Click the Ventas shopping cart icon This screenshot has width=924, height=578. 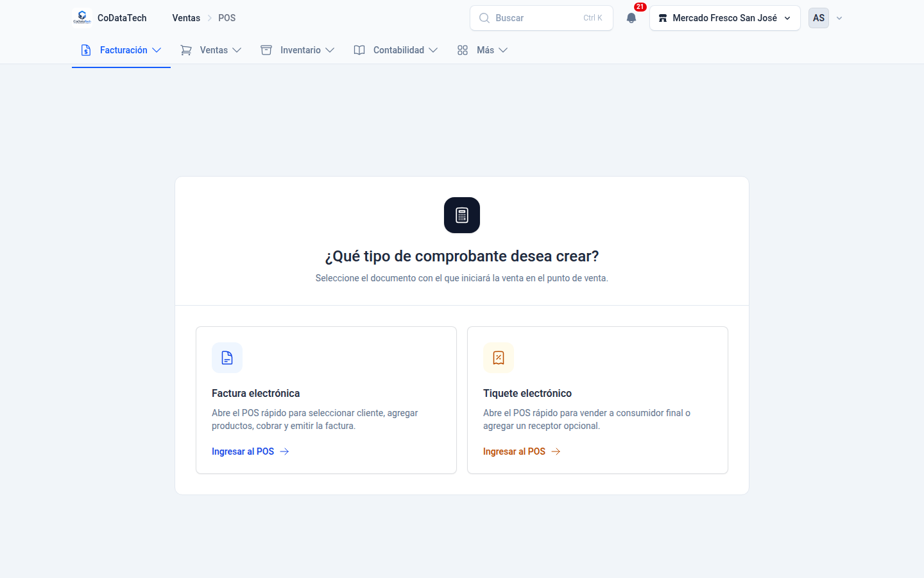(186, 50)
